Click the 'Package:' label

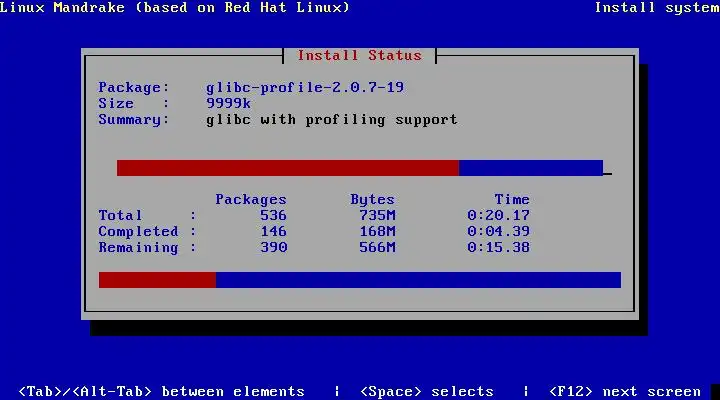(x=134, y=87)
